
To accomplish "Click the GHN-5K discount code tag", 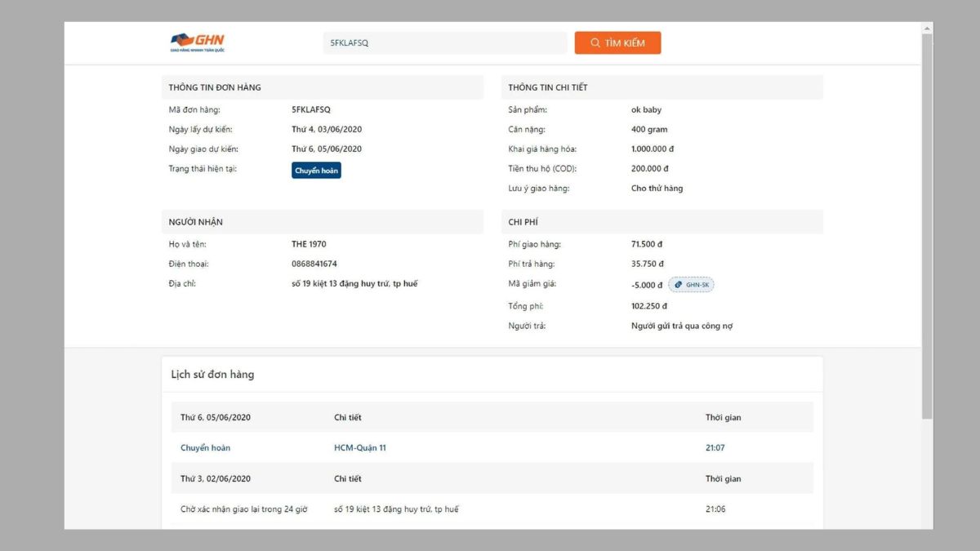I will coord(691,285).
